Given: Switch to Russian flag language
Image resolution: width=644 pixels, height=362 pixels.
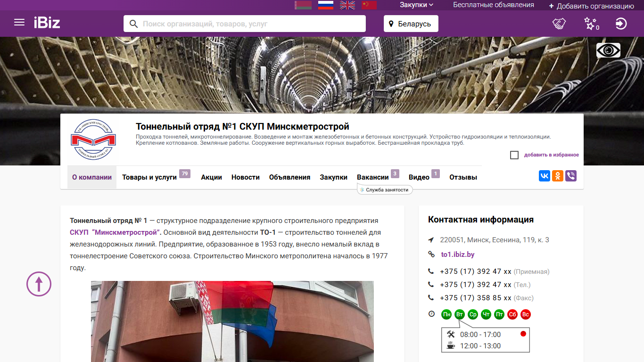Looking at the screenshot, I should click(x=326, y=5).
